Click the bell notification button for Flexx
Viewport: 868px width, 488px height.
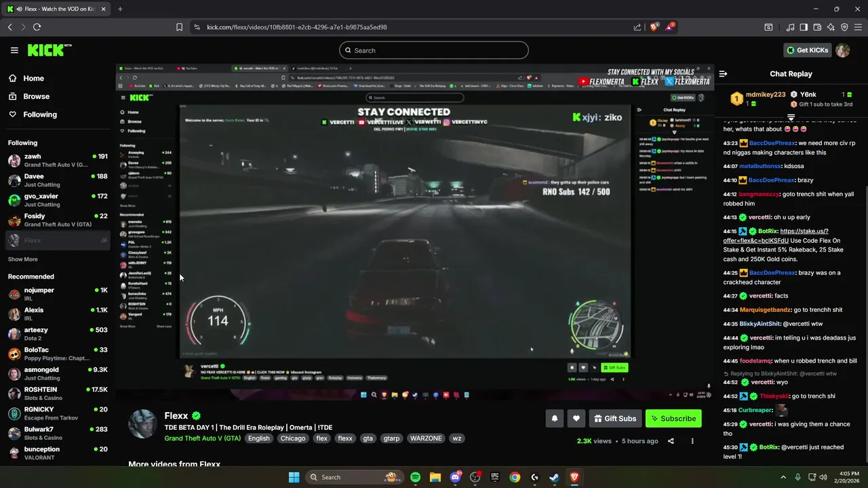[554, 418]
